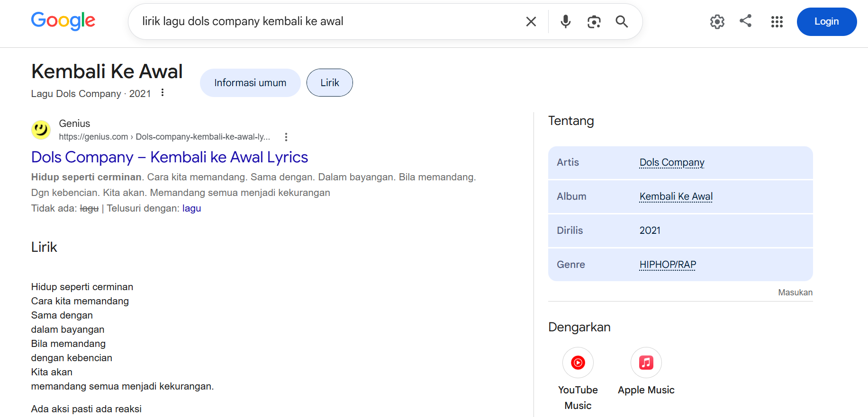The width and height of the screenshot is (868, 417).
Task: Click the Kembali Ke Awal title heading
Action: tap(107, 71)
